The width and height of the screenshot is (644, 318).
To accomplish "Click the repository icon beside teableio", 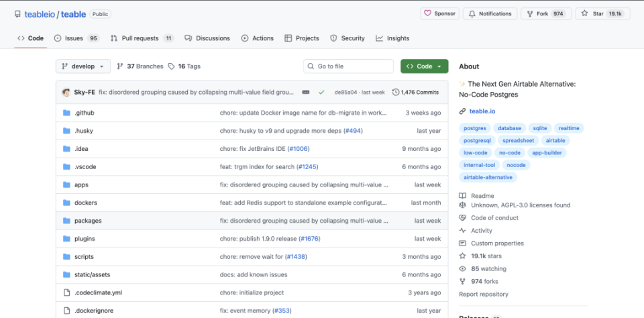I will click(x=17, y=14).
